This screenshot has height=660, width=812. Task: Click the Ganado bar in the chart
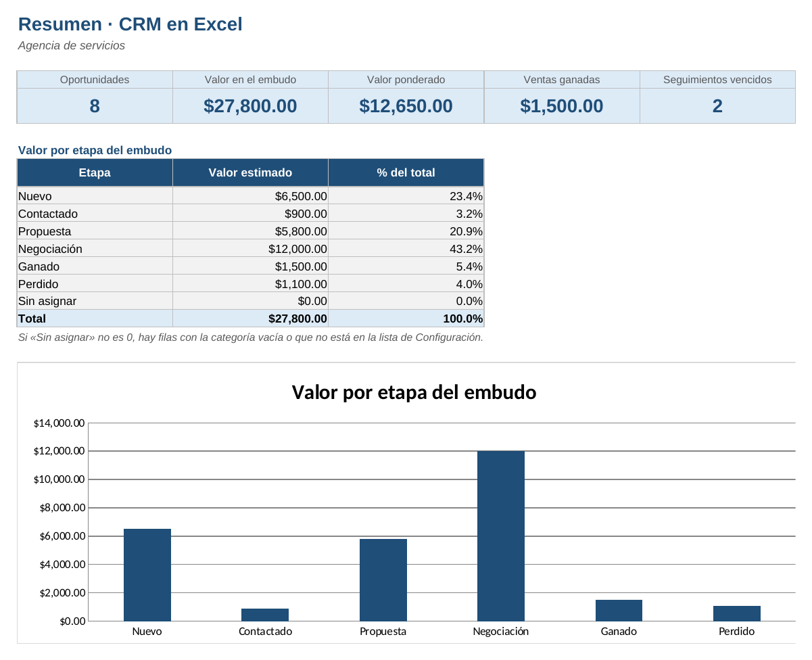point(619,610)
